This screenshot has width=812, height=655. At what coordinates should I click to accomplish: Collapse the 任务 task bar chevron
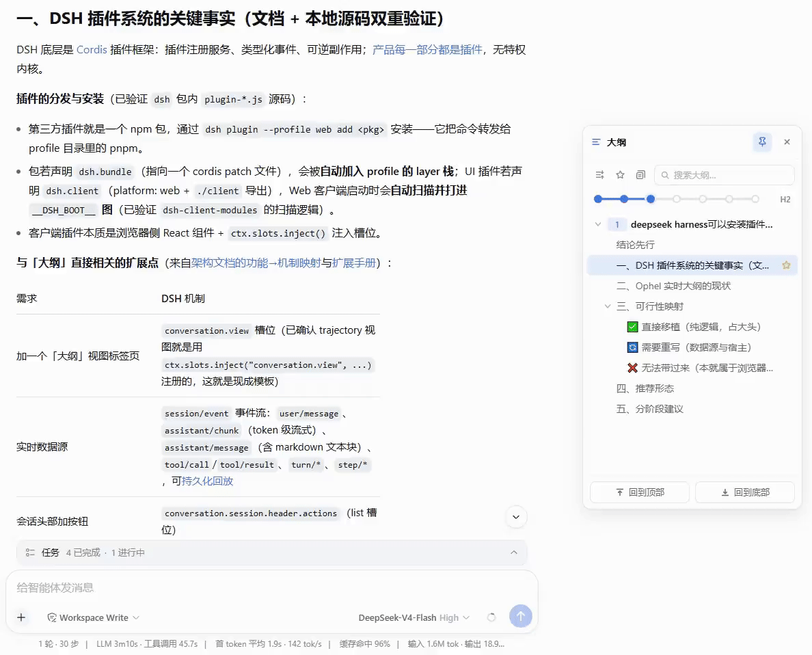pyautogui.click(x=514, y=552)
